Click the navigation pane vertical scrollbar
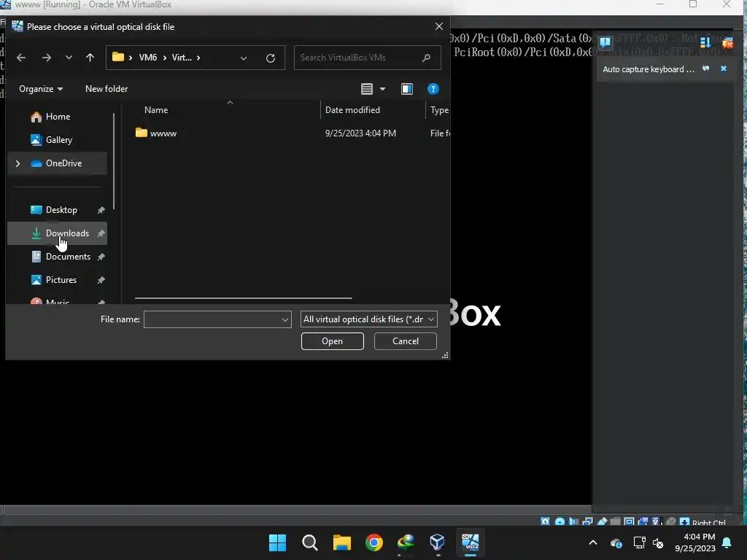 click(114, 161)
